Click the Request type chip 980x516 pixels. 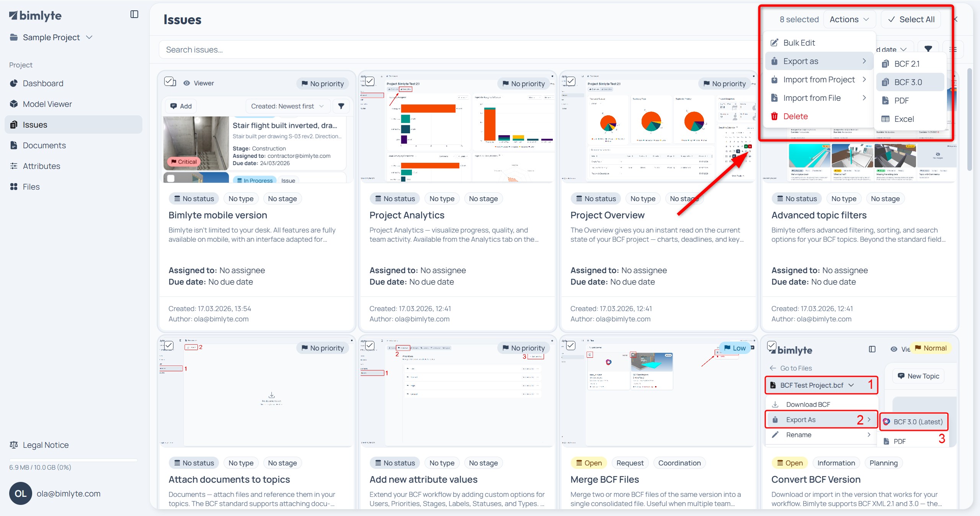pos(630,463)
